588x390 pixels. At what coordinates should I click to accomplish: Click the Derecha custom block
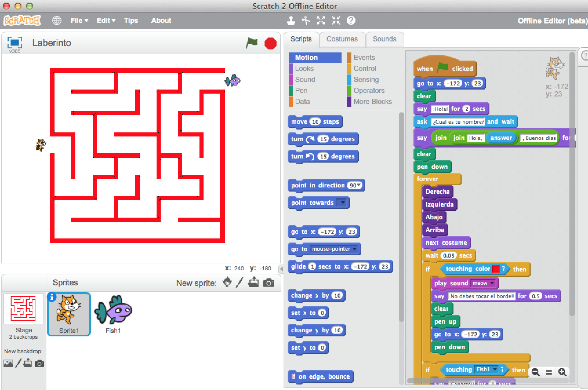pos(438,192)
